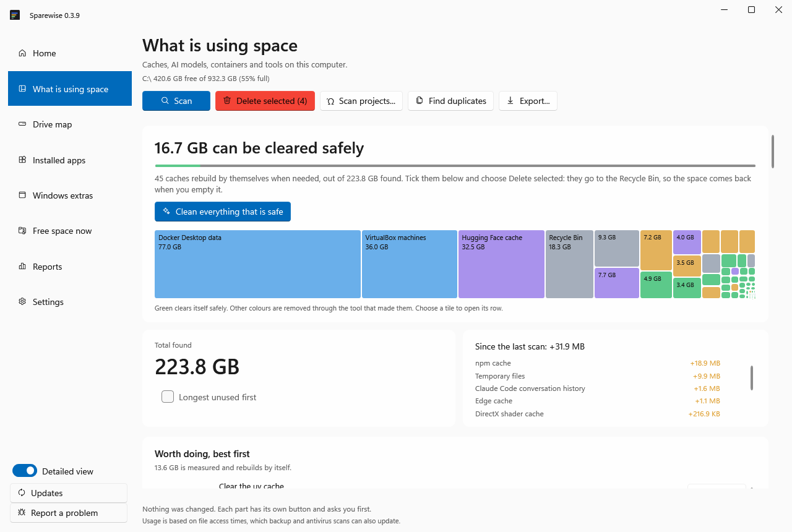Image resolution: width=792 pixels, height=532 pixels.
Task: Go to the Reports section
Action: point(70,267)
